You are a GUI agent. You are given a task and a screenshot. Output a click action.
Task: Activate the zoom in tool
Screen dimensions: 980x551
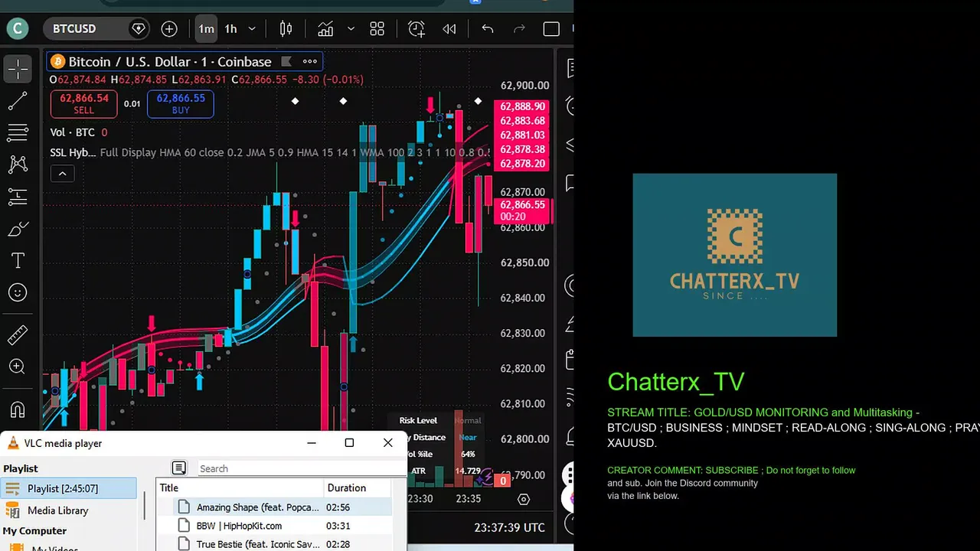(18, 367)
